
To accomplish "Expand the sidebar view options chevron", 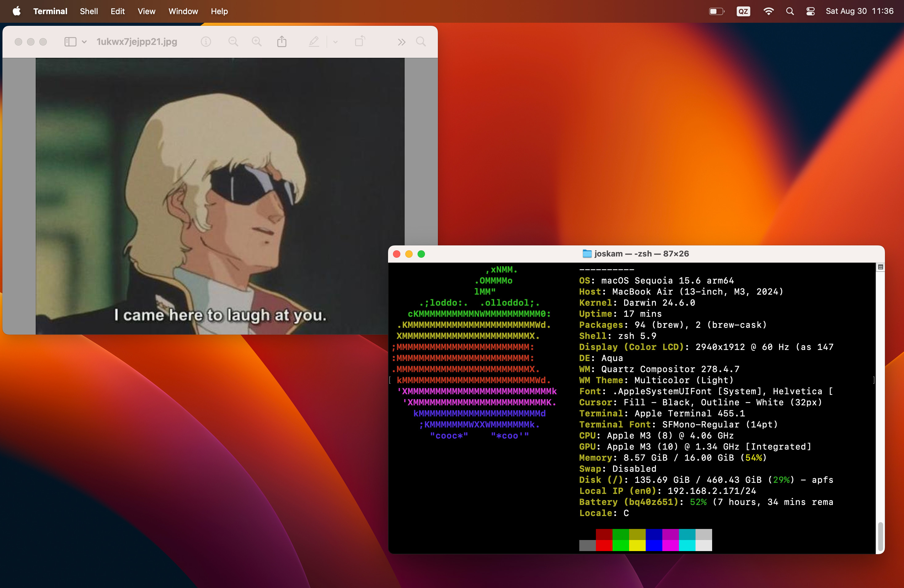I will click(84, 42).
